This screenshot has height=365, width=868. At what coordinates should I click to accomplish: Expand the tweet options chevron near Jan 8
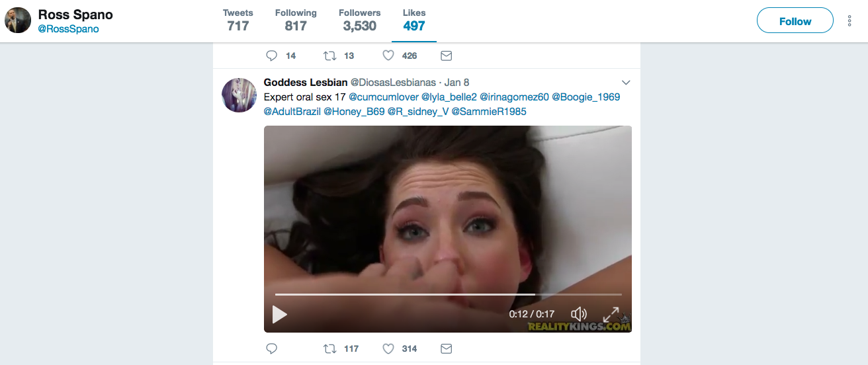(x=626, y=83)
